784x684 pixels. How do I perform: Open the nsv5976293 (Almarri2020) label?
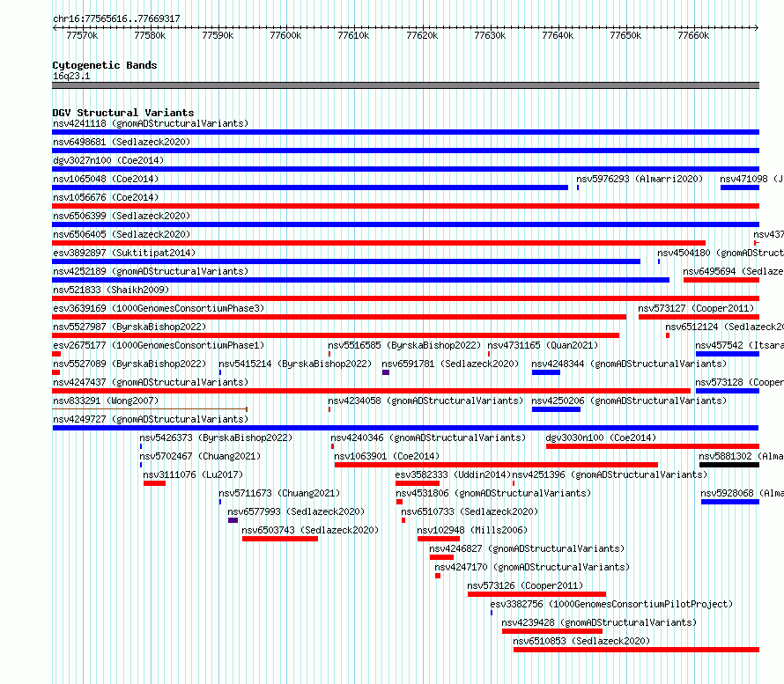640,179
